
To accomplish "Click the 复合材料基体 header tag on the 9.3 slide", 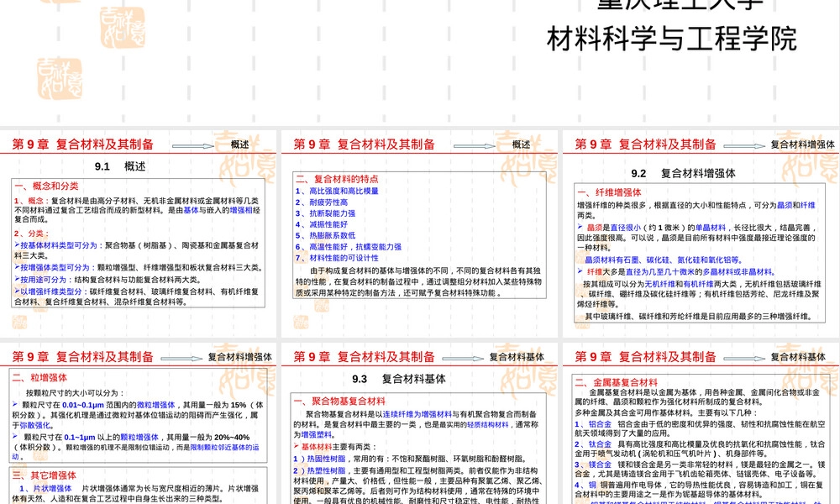I will 517,357.
